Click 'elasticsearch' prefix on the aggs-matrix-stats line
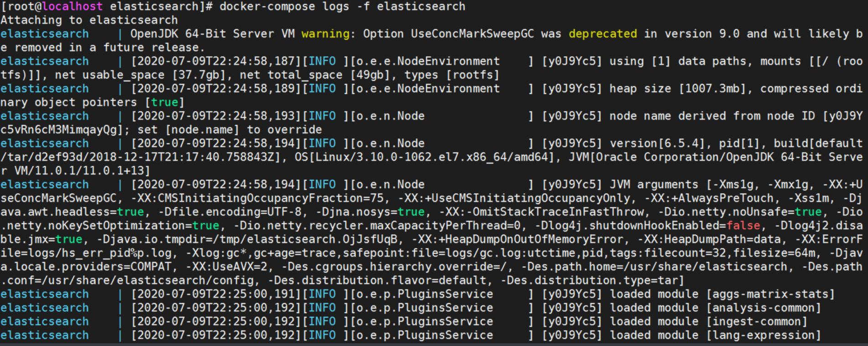 [x=45, y=294]
